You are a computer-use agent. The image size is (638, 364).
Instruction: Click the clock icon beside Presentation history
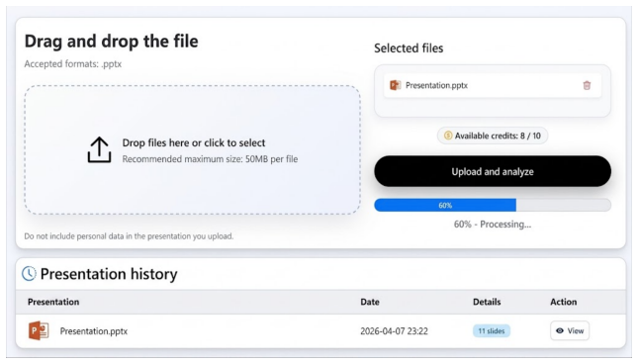pos(29,274)
